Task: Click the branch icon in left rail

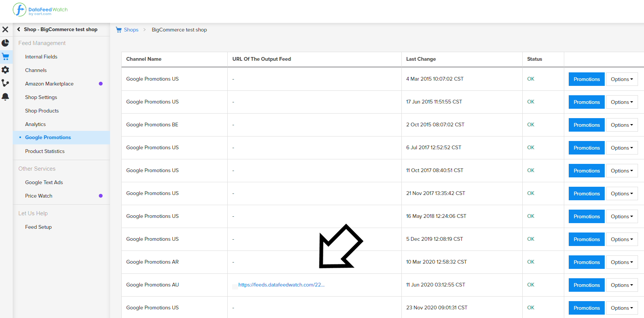Action: [5, 83]
